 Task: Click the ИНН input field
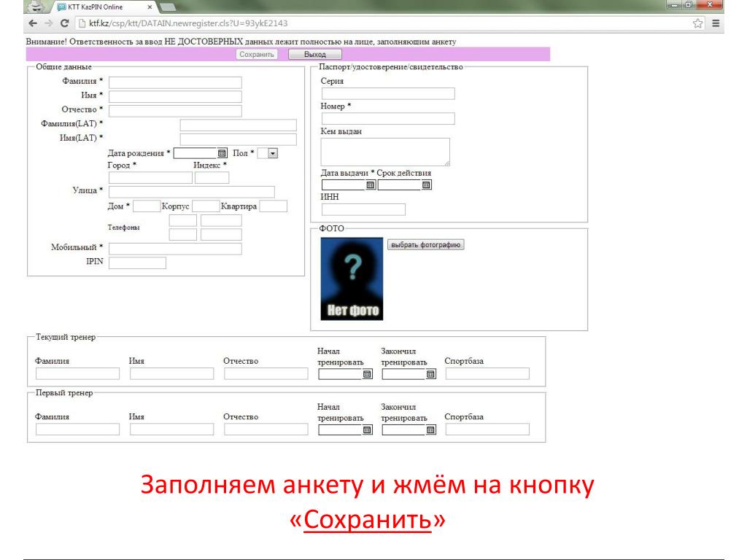click(x=363, y=209)
